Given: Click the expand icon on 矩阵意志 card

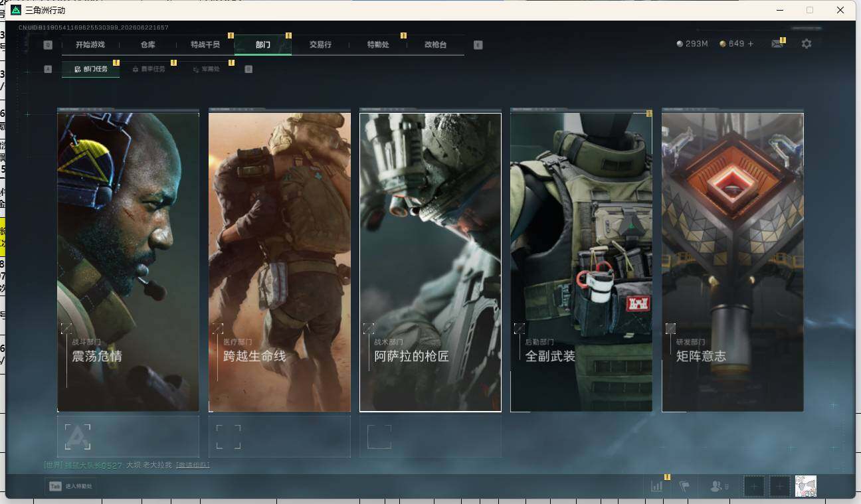Looking at the screenshot, I should pyautogui.click(x=671, y=329).
